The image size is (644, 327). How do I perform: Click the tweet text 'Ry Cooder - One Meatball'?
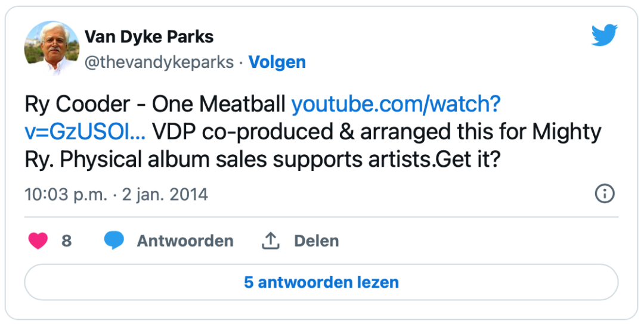tap(155, 105)
